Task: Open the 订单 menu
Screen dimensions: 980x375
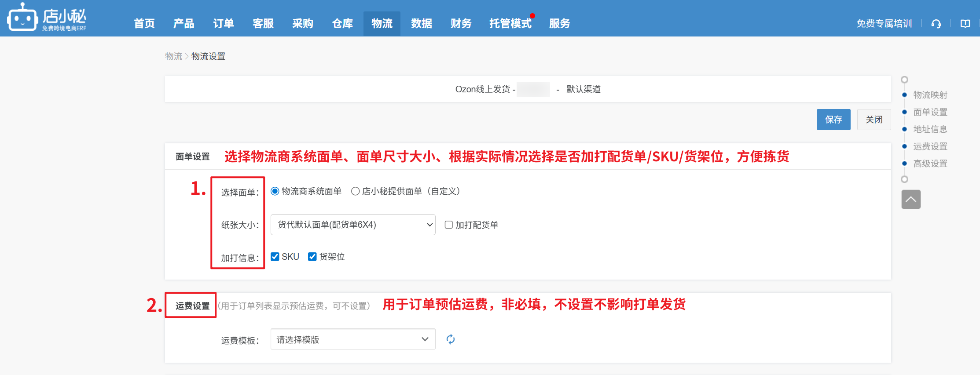Action: (223, 24)
